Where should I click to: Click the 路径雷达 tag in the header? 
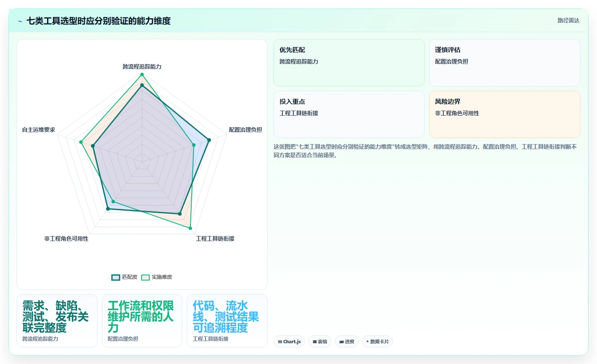(x=568, y=20)
